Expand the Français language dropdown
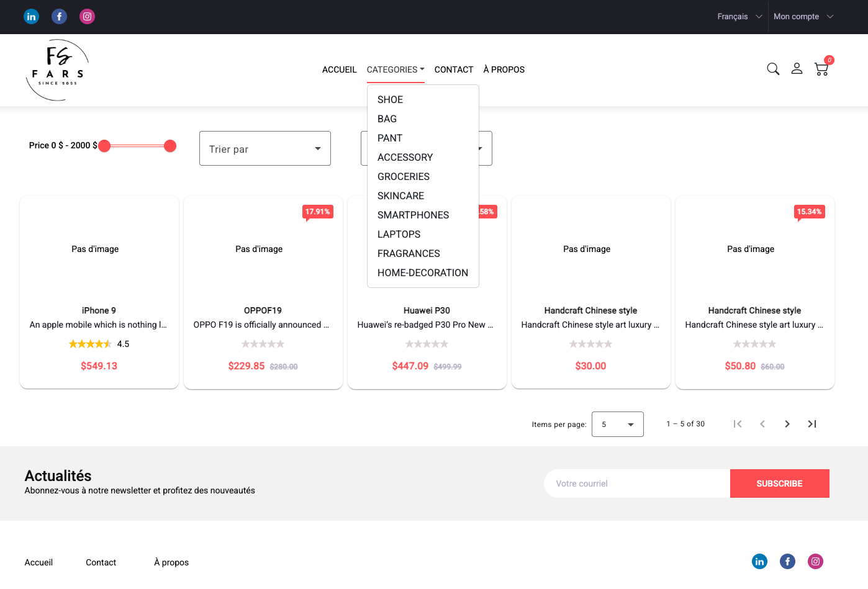Screen dimensions: 868x589 (x=739, y=17)
